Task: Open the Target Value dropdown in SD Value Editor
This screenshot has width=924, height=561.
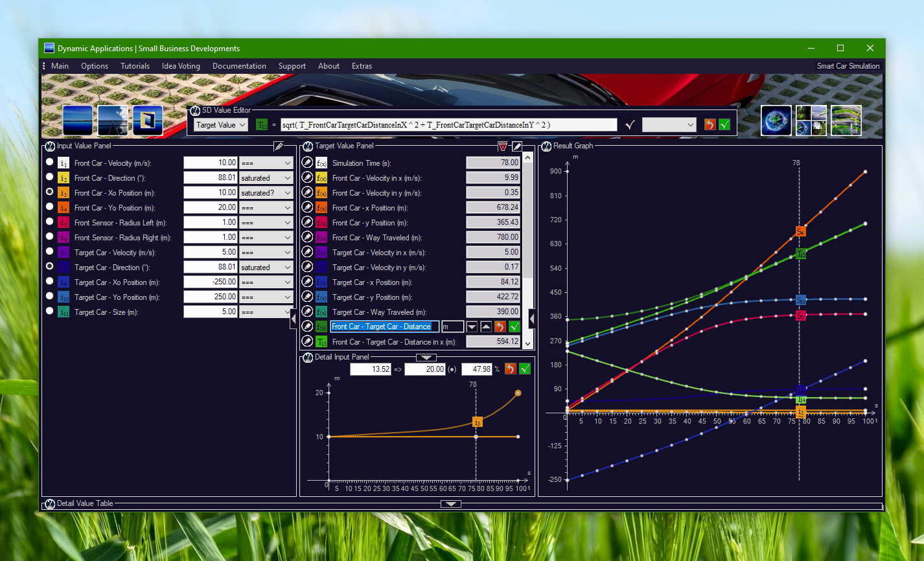Action: [220, 124]
